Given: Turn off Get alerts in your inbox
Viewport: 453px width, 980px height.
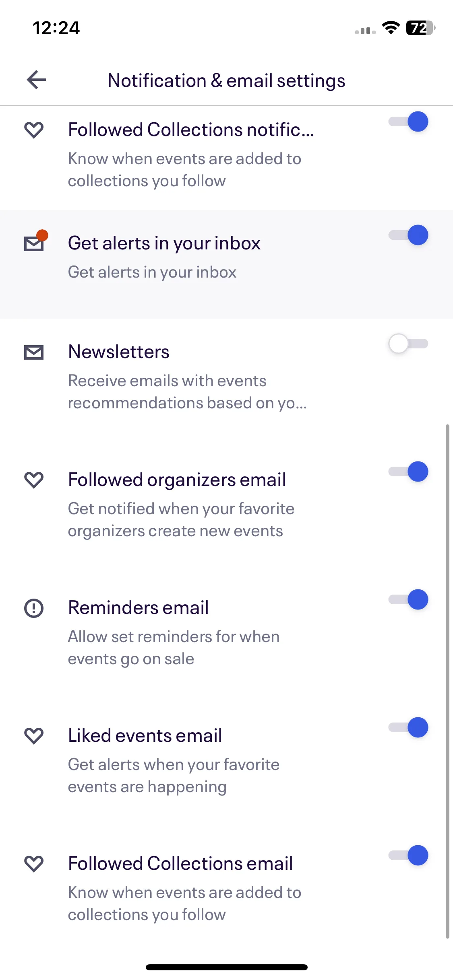Looking at the screenshot, I should [x=408, y=235].
